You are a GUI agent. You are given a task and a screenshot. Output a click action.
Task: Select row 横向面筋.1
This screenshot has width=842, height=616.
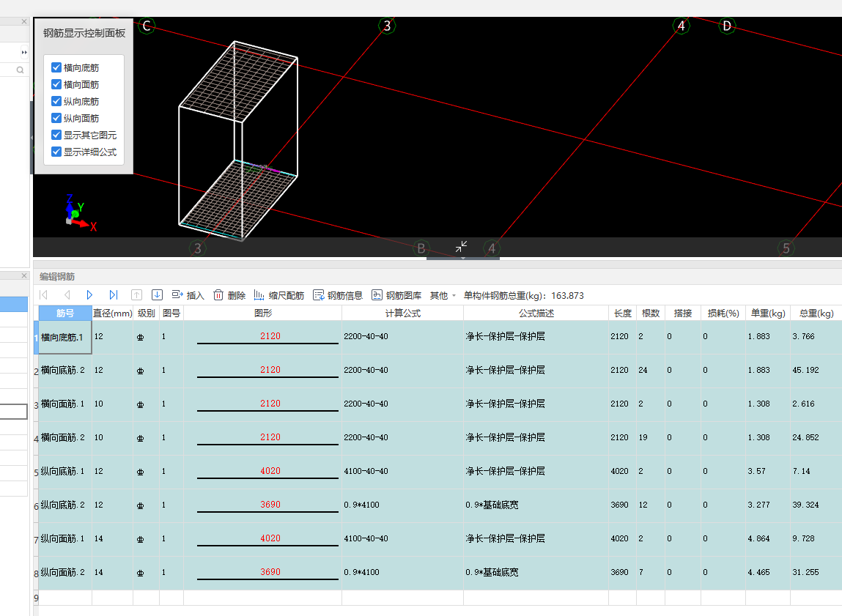point(437,404)
